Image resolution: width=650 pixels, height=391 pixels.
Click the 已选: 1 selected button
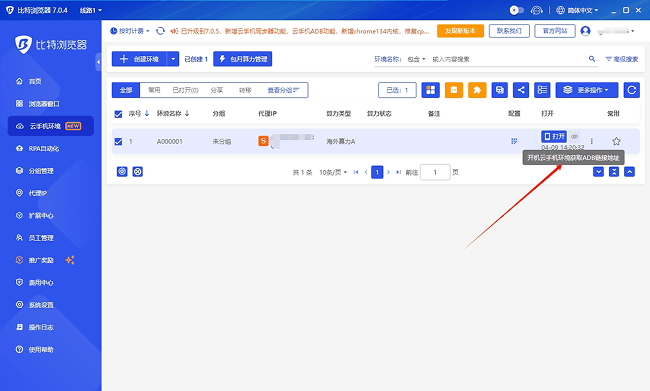point(397,90)
